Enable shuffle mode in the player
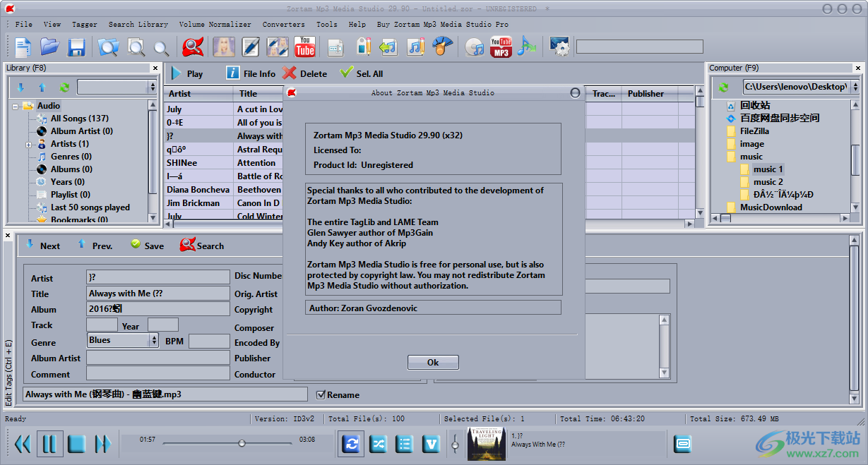 (378, 443)
